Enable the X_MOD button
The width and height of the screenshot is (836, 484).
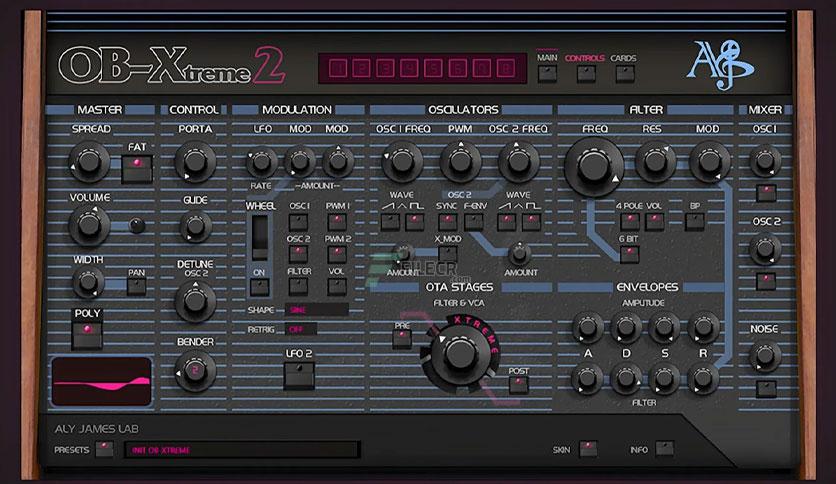pos(447,254)
